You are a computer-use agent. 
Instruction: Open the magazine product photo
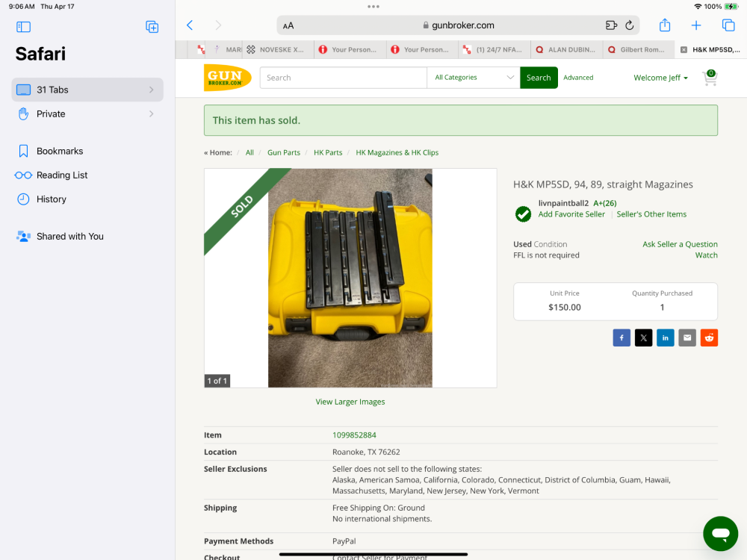(350, 278)
